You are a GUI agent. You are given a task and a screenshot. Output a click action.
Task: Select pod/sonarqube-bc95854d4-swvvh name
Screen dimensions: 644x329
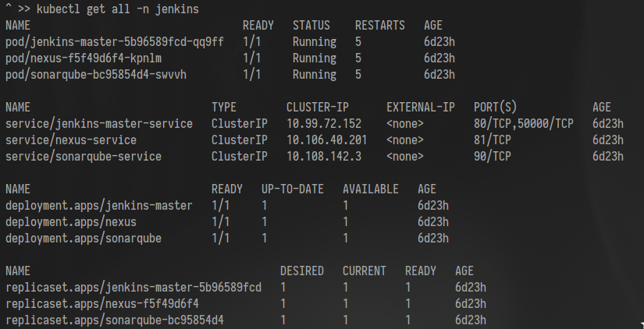[x=96, y=75]
